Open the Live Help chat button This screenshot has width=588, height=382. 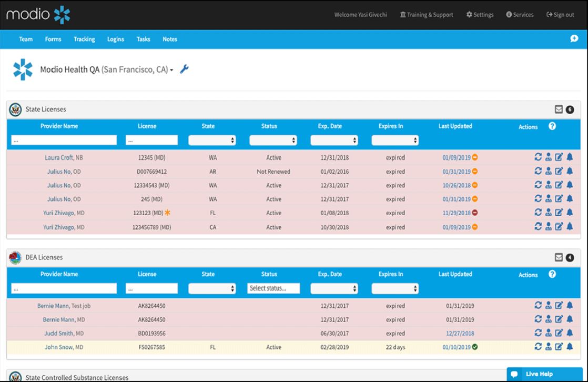[544, 374]
